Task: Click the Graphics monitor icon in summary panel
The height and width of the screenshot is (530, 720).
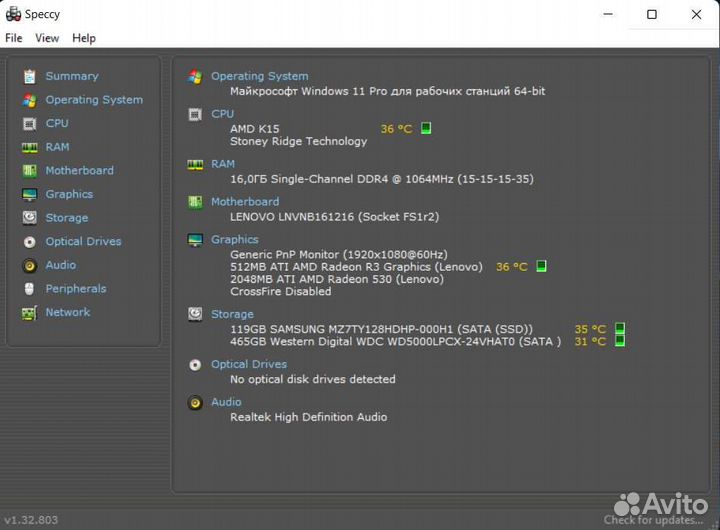Action: pos(195,240)
